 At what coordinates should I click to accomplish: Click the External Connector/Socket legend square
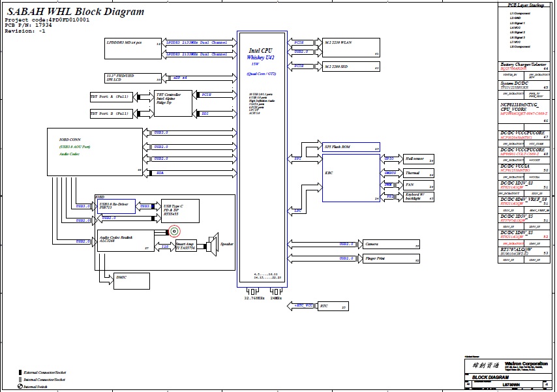[x=20, y=372]
